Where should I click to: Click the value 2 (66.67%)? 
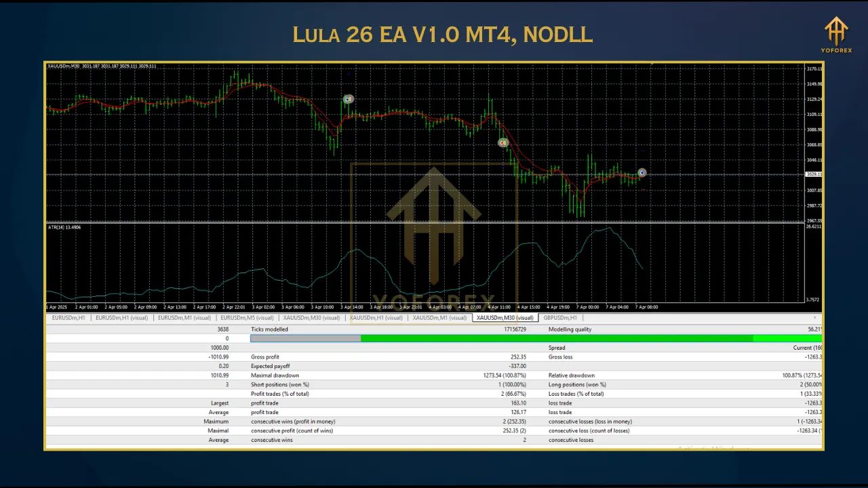coord(513,394)
